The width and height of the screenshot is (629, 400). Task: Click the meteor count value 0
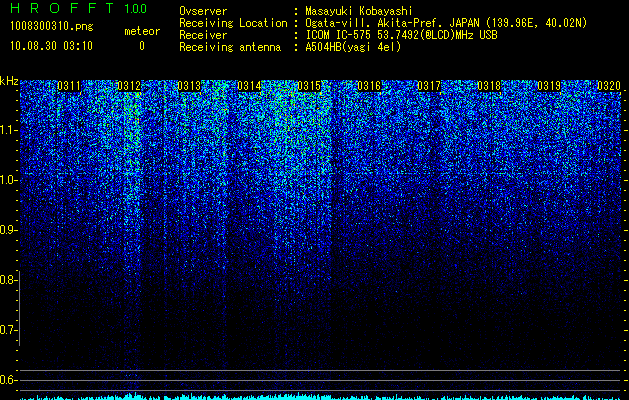142,46
